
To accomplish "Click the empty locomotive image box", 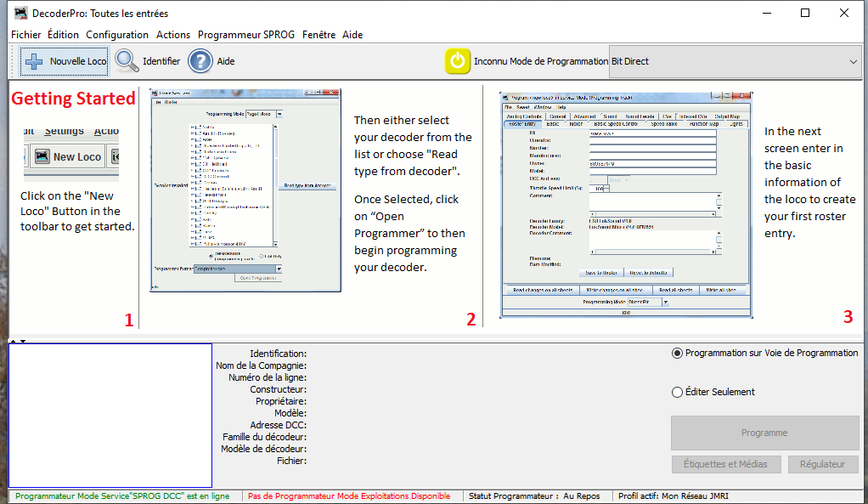I will (x=110, y=416).
